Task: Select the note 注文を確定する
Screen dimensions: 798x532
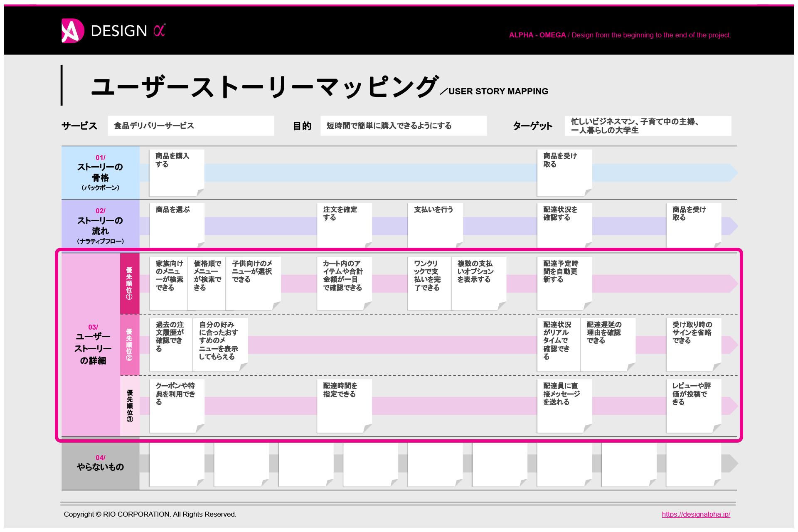Action: coord(344,225)
